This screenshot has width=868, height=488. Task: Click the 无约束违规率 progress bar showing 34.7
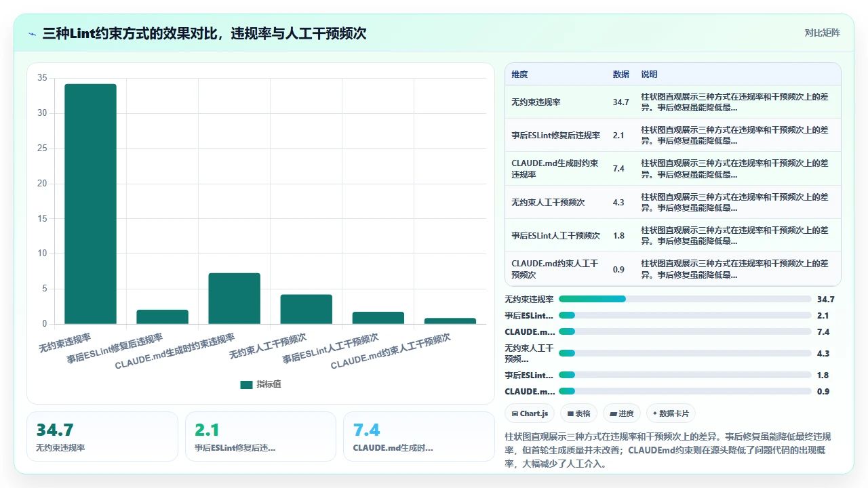(x=685, y=299)
